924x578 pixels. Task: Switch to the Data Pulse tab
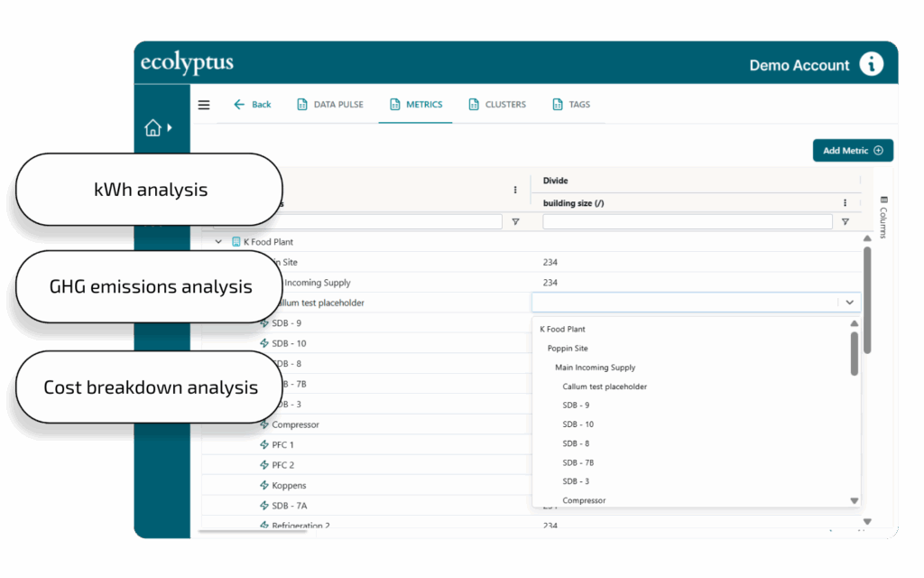[330, 105]
